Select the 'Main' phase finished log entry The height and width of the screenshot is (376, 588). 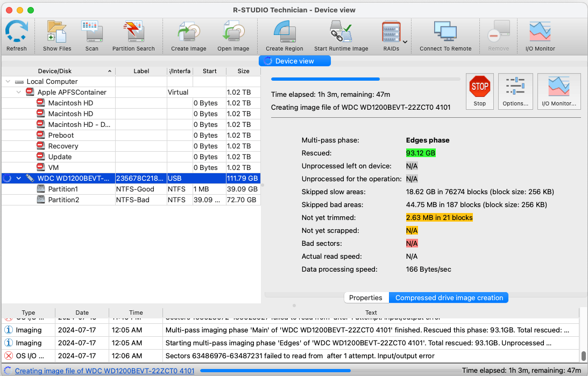(x=291, y=330)
